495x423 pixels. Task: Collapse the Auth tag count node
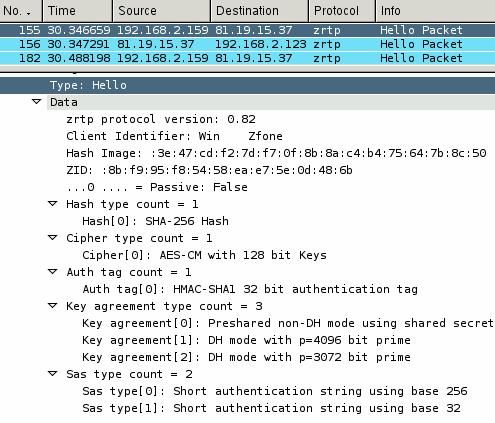53,271
